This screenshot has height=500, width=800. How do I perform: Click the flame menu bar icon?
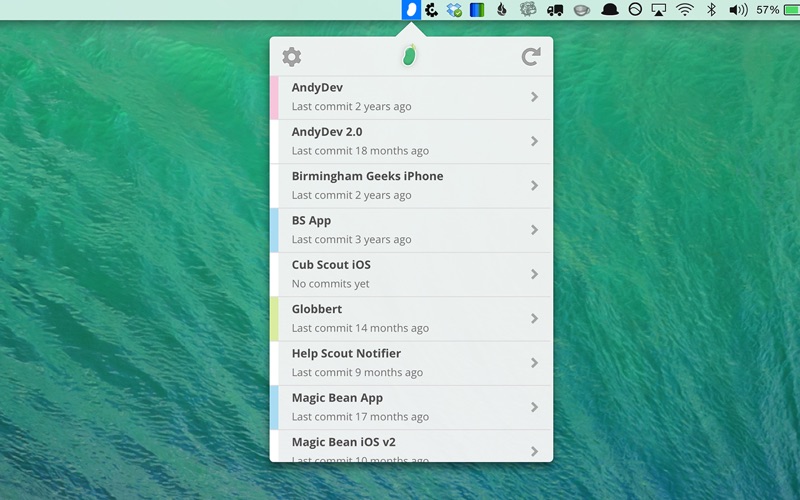502,10
